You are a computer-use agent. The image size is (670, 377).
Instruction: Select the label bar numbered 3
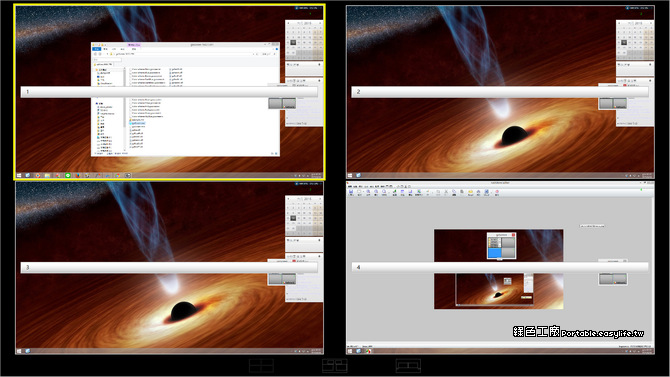tap(169, 267)
